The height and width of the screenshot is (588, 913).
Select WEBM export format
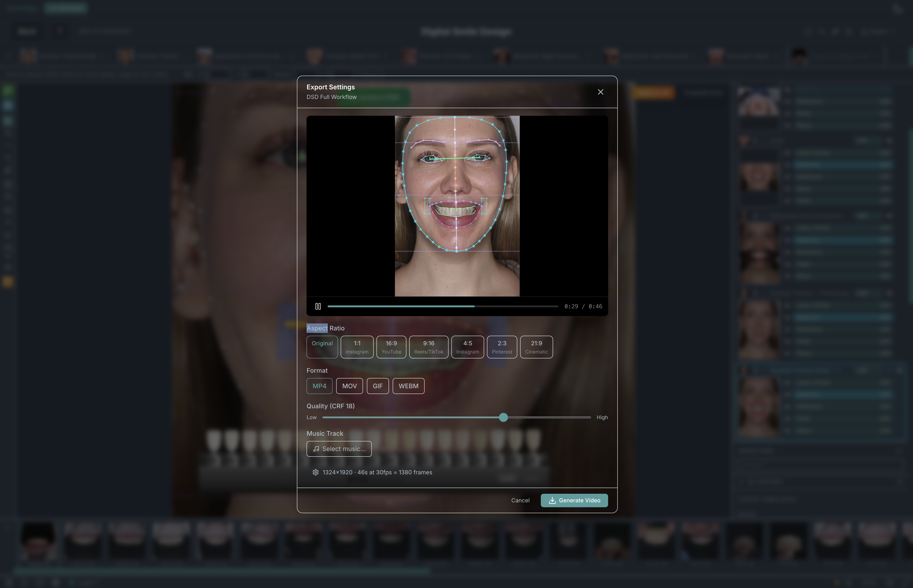point(408,386)
